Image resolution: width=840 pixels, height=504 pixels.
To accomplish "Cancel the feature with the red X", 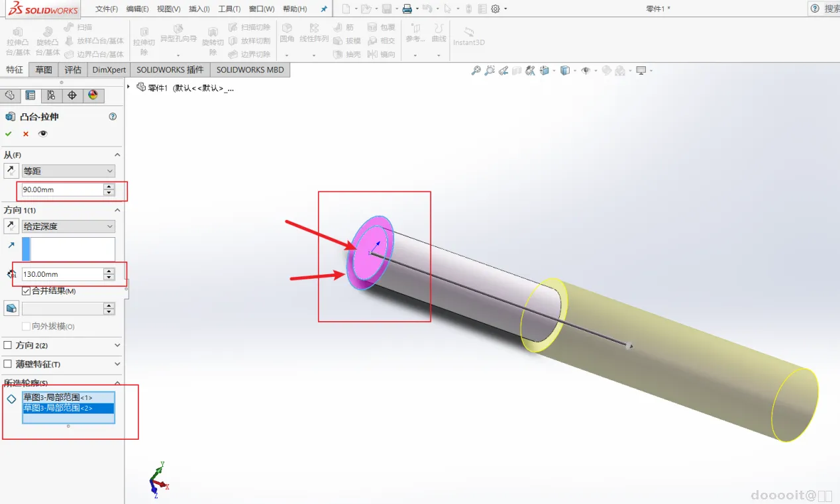I will 26,134.
